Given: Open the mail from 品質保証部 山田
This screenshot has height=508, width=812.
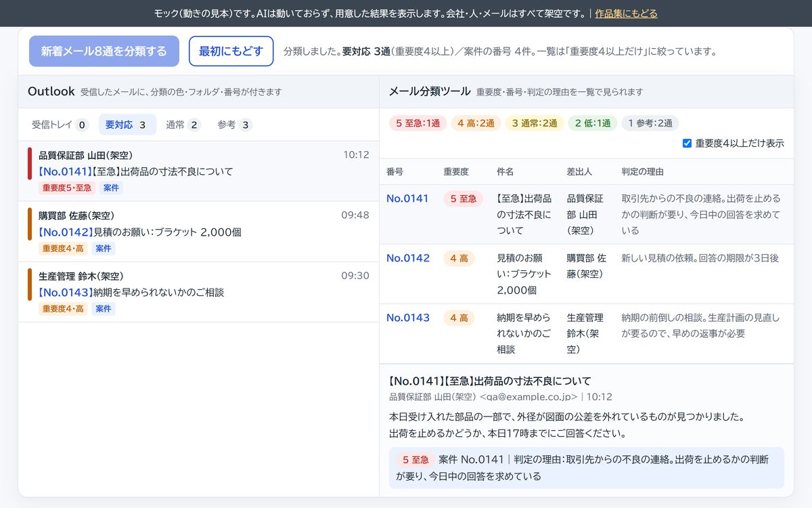Looking at the screenshot, I should pos(198,171).
